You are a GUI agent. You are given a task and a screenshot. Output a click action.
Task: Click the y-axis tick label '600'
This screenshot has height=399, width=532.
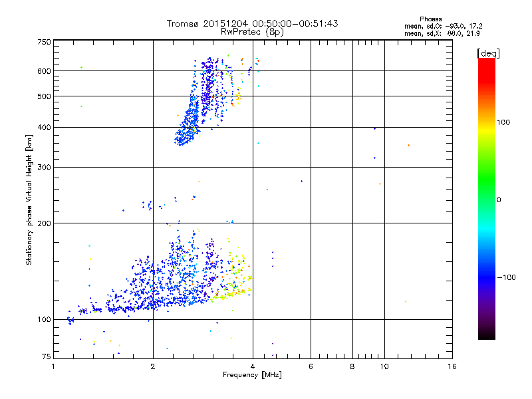tap(44, 71)
